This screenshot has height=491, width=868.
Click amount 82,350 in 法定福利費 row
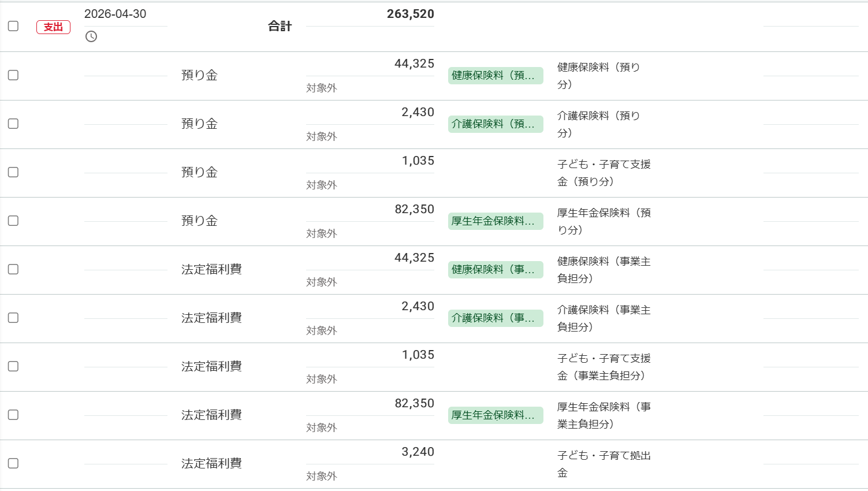(x=414, y=403)
